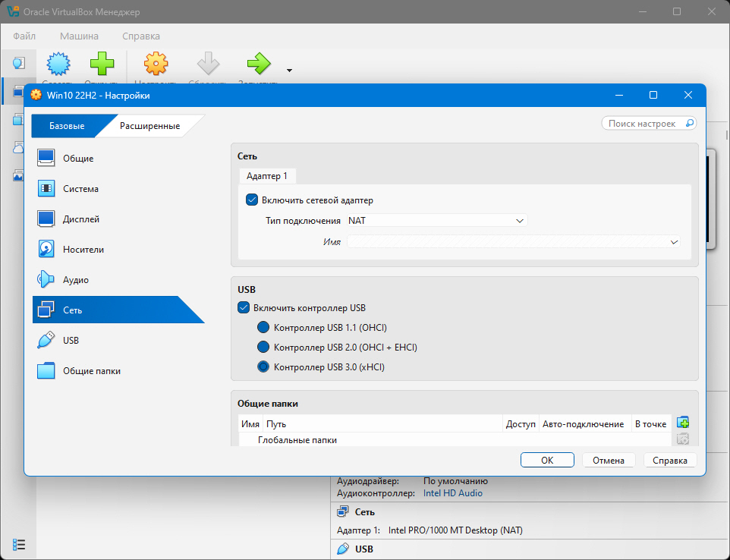Click the Intel HD Audio link
The height and width of the screenshot is (560, 730).
(452, 493)
